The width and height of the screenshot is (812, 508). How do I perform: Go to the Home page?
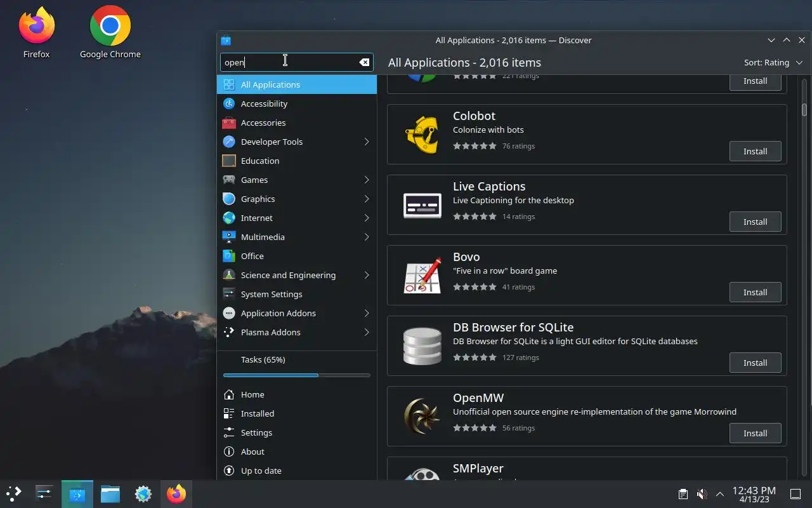click(297, 394)
